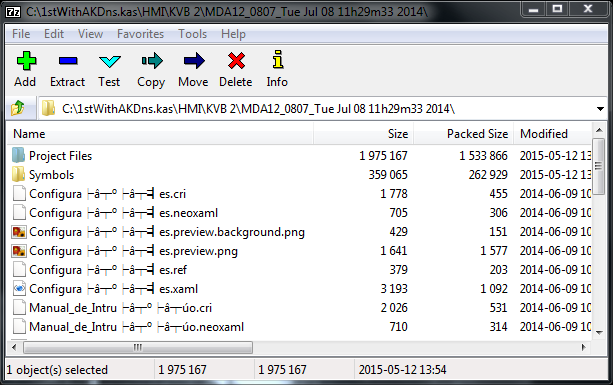Select the file name ending es.neoxaml
Viewport: 613px width, 385px height.
124,213
